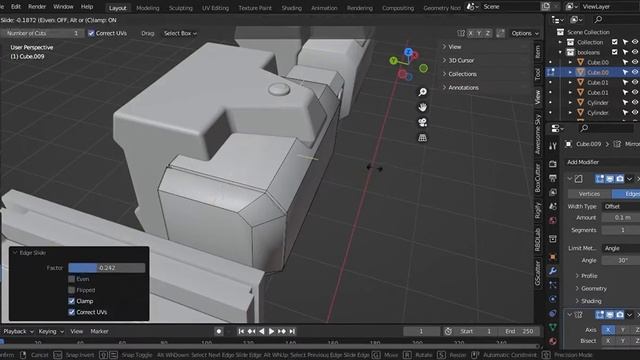Switch to the Shading workspace tab
The width and height of the screenshot is (640, 360).
(x=291, y=8)
